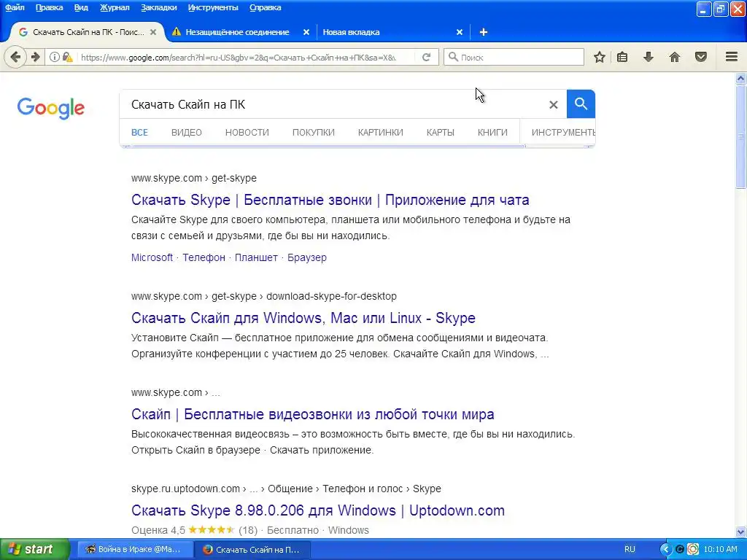
Task: Select the КНИГИ search filter
Action: click(492, 133)
